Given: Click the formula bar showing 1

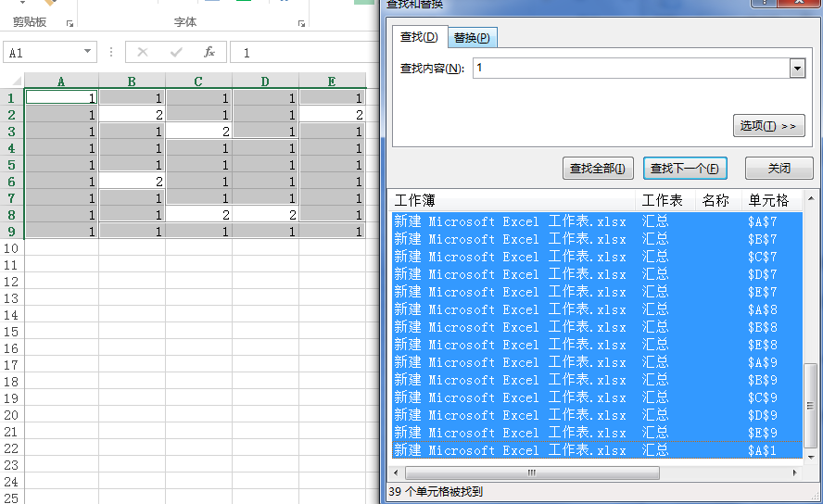Looking at the screenshot, I should coord(304,53).
